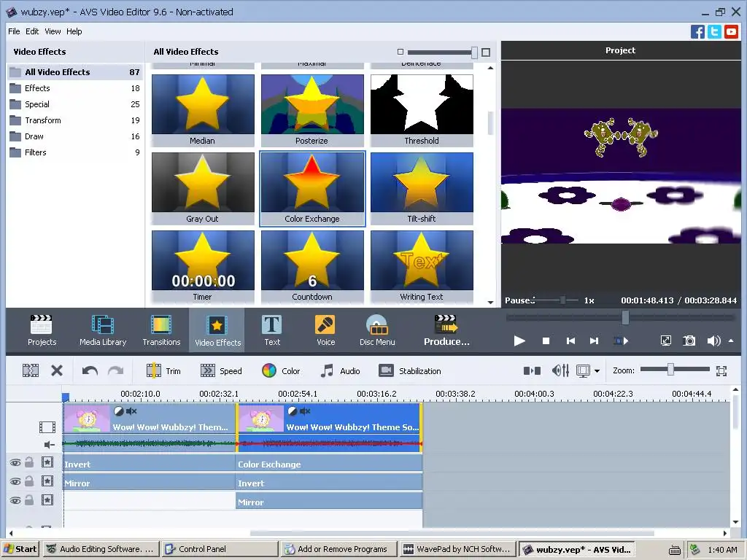The image size is (747, 560).
Task: Open the Edit menu
Action: (x=32, y=31)
